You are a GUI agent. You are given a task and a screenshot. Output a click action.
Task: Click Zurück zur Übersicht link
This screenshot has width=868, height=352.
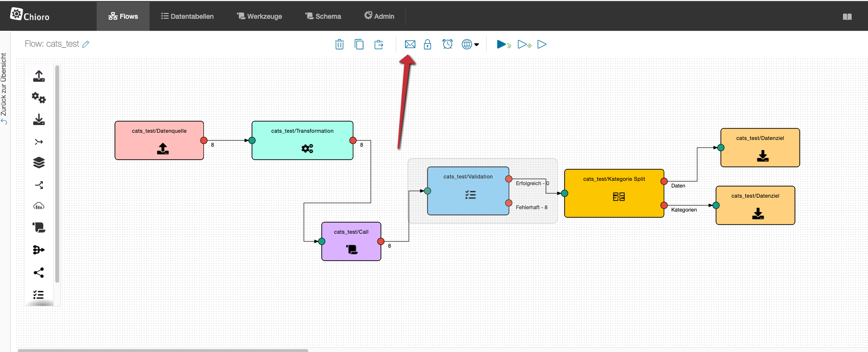click(x=4, y=88)
